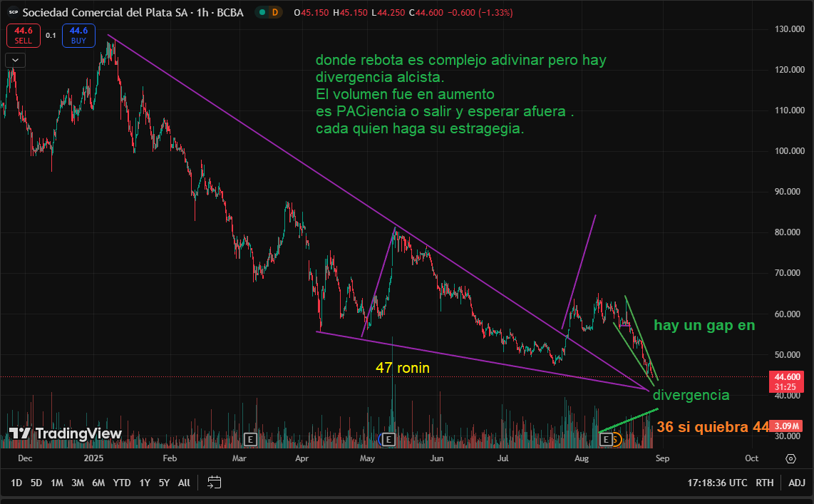The image size is (814, 504).
Task: Open the RTH session selector
Action: tap(764, 483)
